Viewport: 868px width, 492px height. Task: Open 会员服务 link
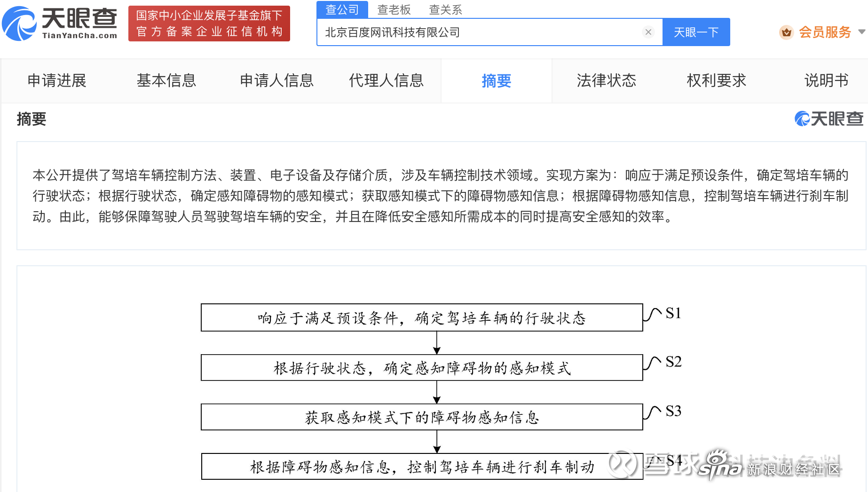coord(825,32)
